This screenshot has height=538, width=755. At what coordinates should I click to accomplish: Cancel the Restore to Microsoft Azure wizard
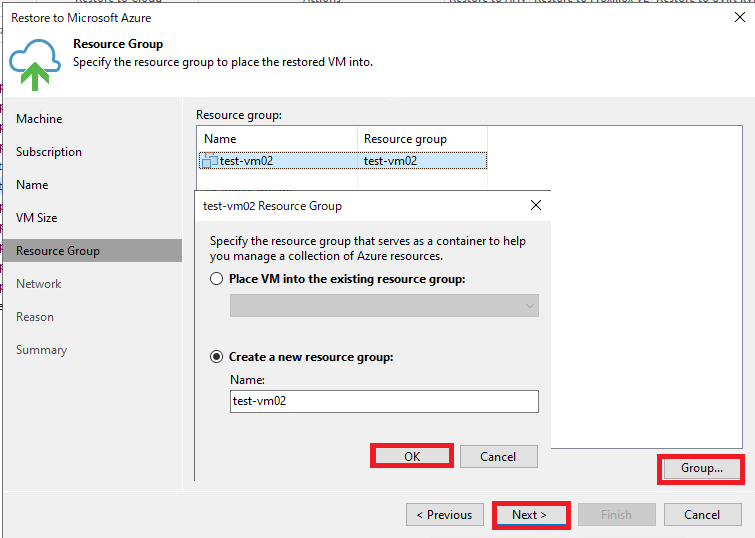point(703,515)
